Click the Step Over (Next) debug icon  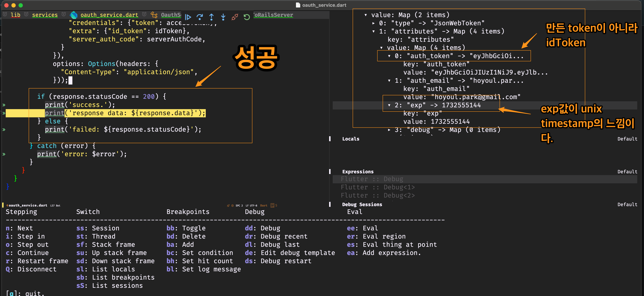(200, 17)
